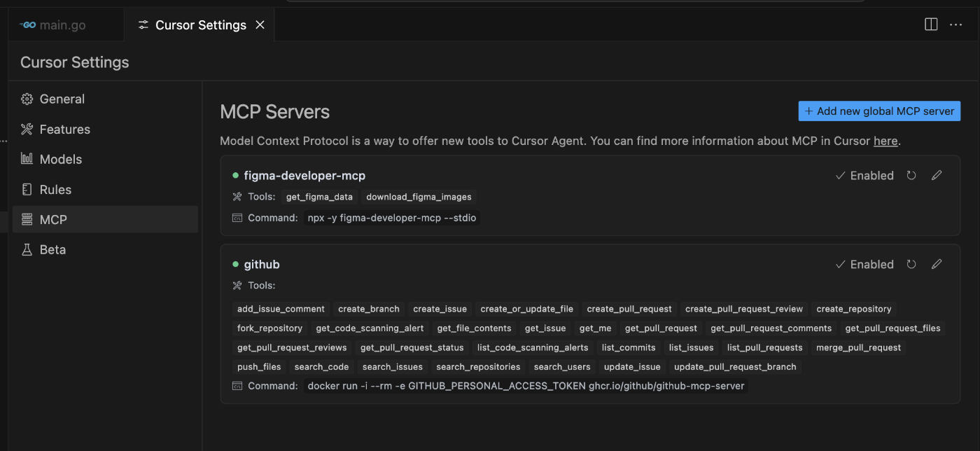Image resolution: width=980 pixels, height=451 pixels.
Task: Click the search_repositories tool chip
Action: click(x=478, y=367)
